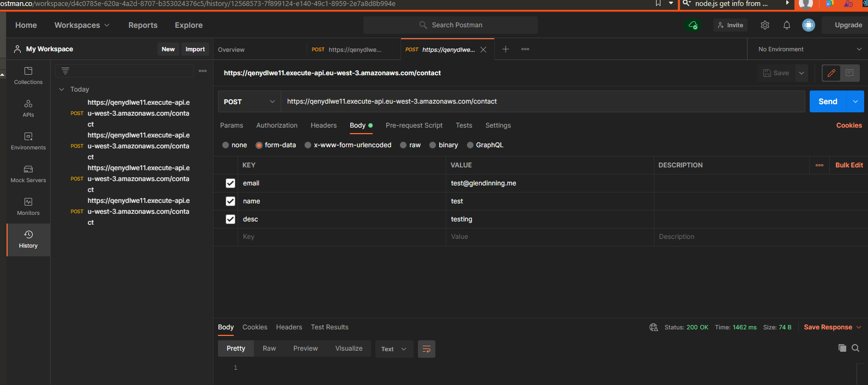This screenshot has height=385, width=868.
Task: Click the history filter icon
Action: tap(65, 71)
